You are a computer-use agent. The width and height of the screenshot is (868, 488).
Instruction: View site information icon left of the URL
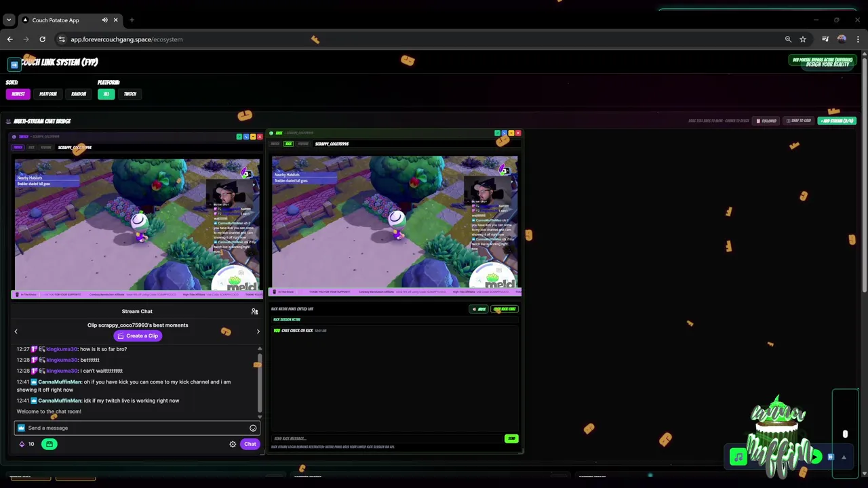coord(62,39)
